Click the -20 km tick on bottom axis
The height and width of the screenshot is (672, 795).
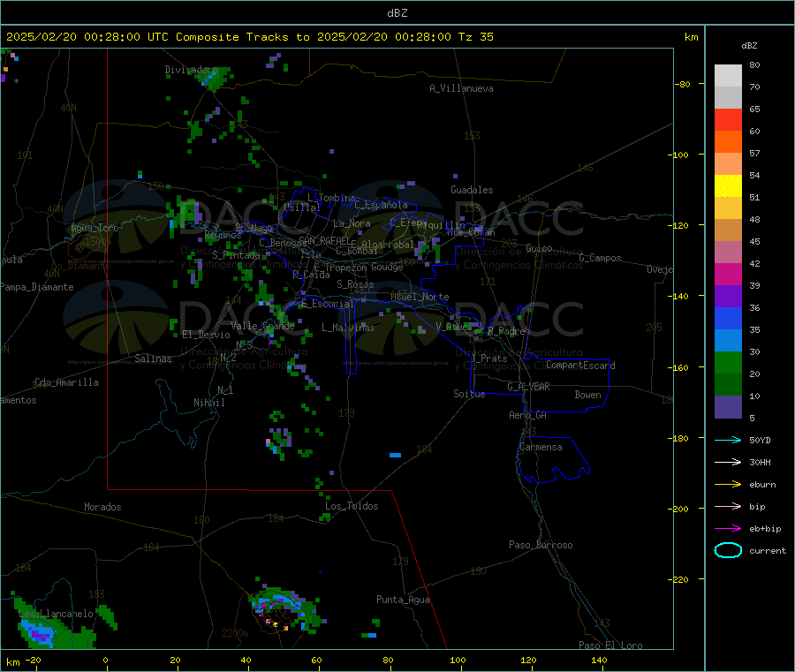[x=33, y=660]
